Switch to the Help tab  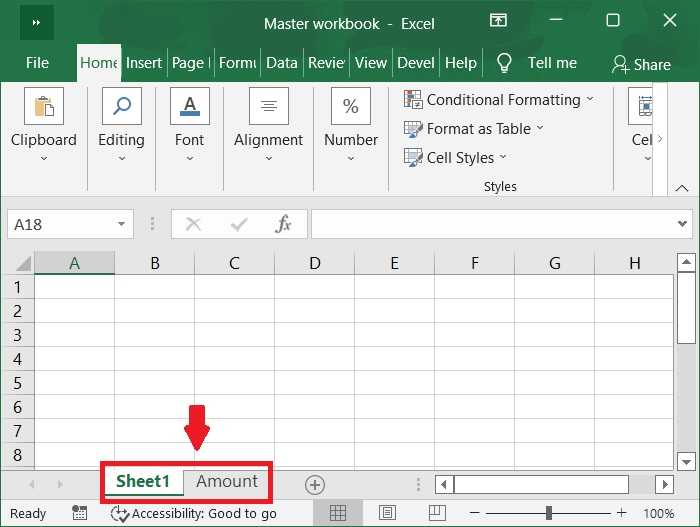461,63
